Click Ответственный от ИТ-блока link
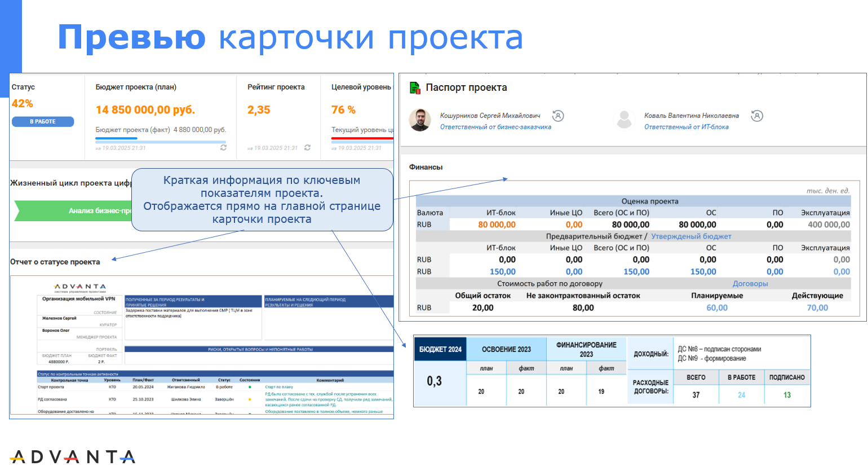 [x=686, y=127]
